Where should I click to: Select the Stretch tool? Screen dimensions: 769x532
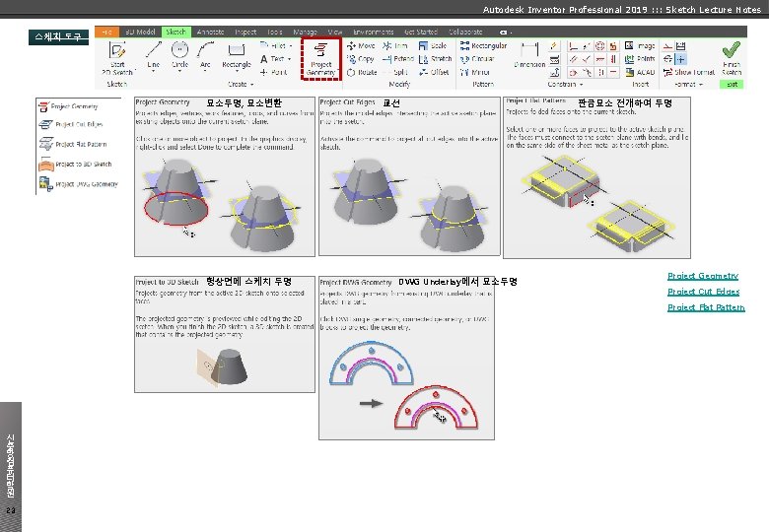point(435,59)
